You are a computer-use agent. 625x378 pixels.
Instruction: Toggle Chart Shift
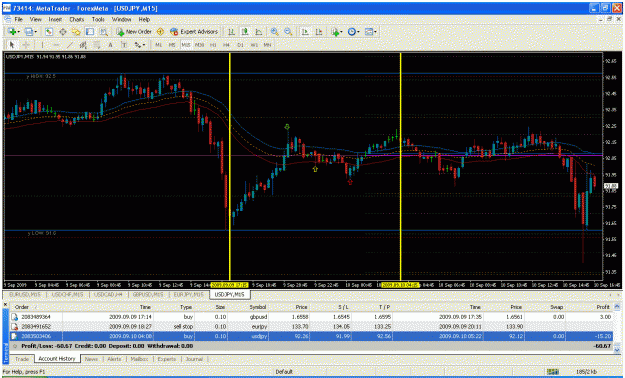(x=319, y=32)
